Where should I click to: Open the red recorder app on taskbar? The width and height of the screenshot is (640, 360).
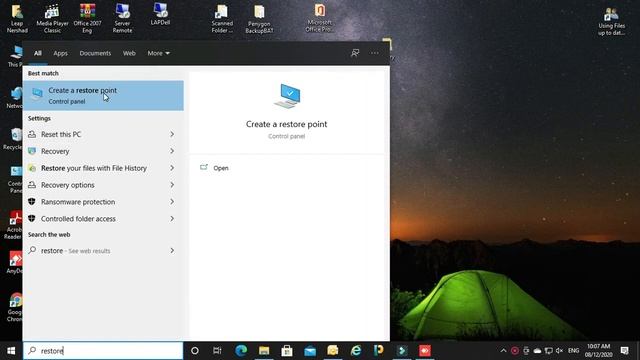[425, 351]
